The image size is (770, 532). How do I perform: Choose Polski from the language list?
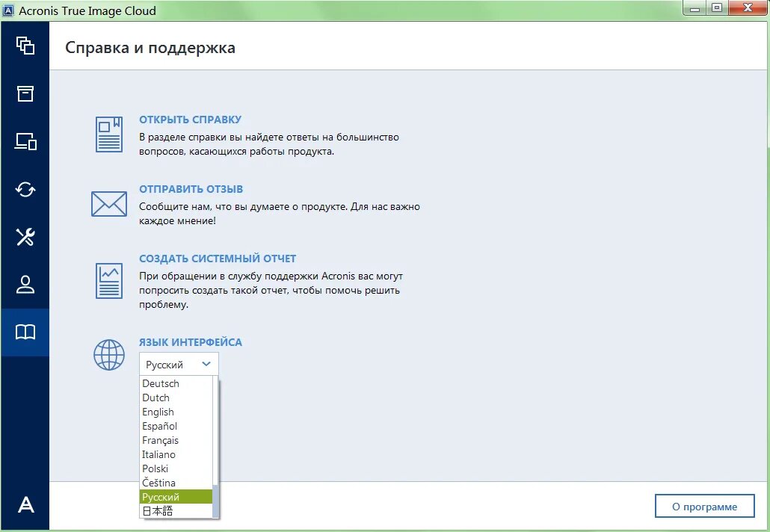pos(176,468)
